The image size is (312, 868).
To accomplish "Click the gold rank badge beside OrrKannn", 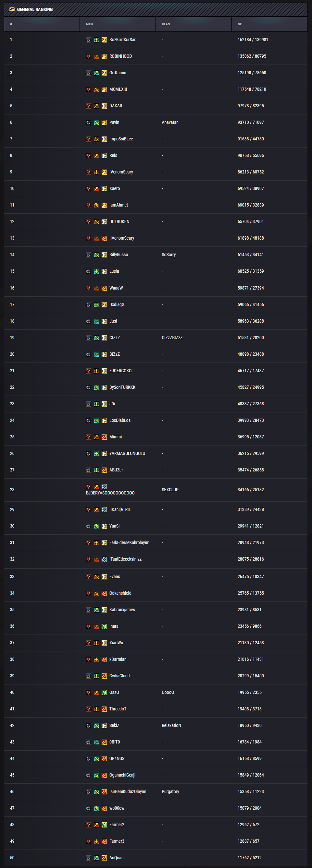I will coord(104,73).
